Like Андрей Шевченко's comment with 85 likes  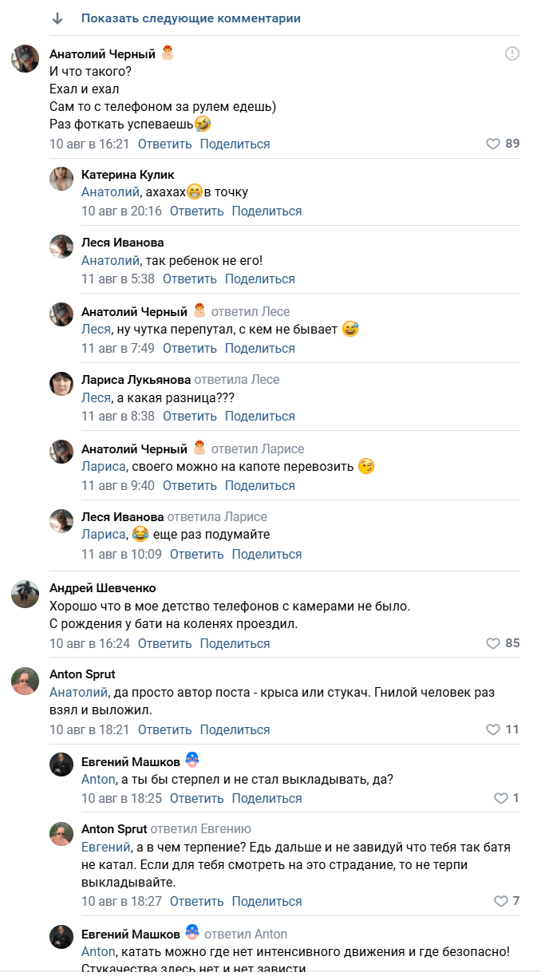point(493,642)
